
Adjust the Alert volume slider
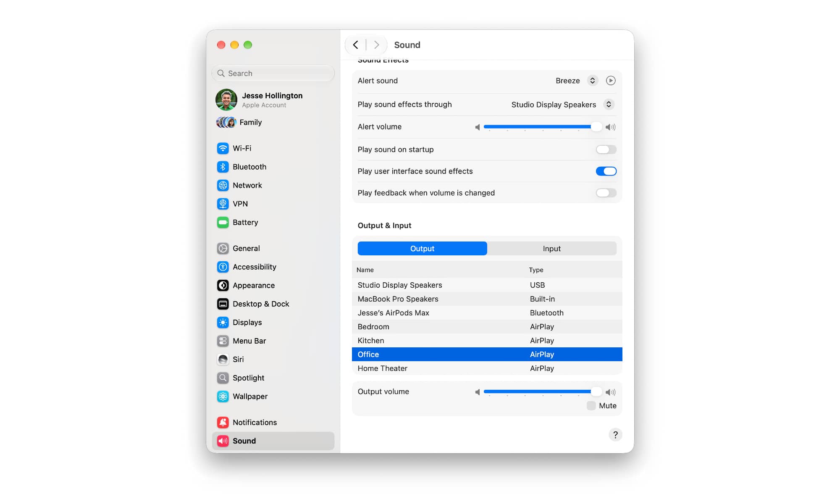[x=542, y=127]
